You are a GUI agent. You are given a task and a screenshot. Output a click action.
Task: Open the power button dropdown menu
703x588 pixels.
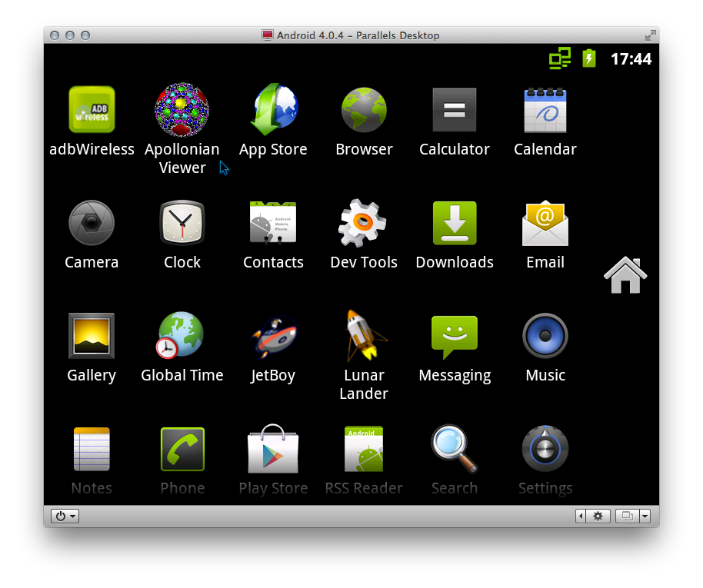pyautogui.click(x=65, y=517)
